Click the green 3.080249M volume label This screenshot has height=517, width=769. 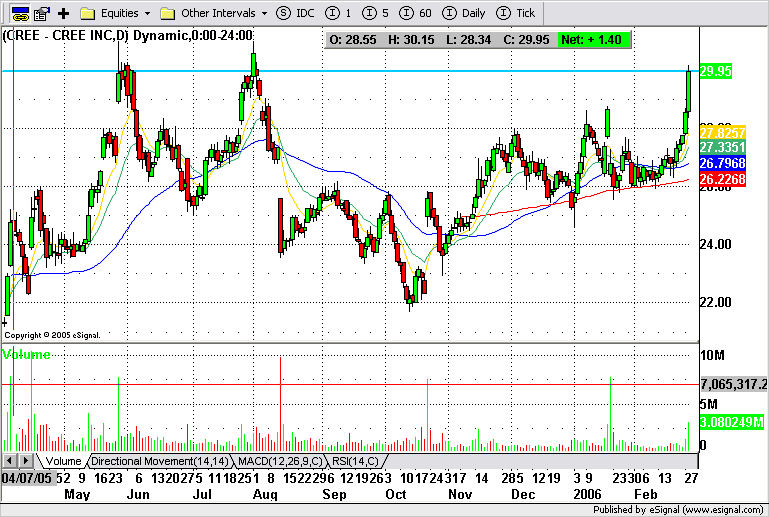click(x=732, y=422)
